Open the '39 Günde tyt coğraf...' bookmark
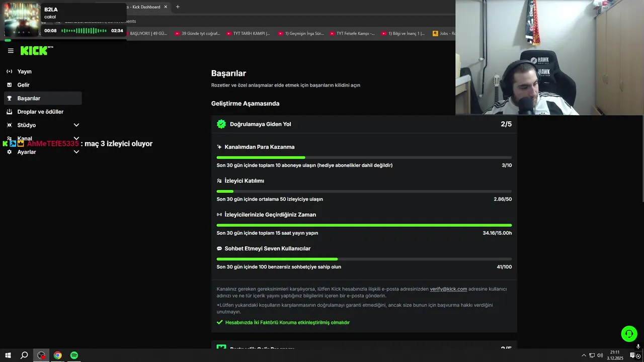The image size is (644, 362). click(x=197, y=34)
